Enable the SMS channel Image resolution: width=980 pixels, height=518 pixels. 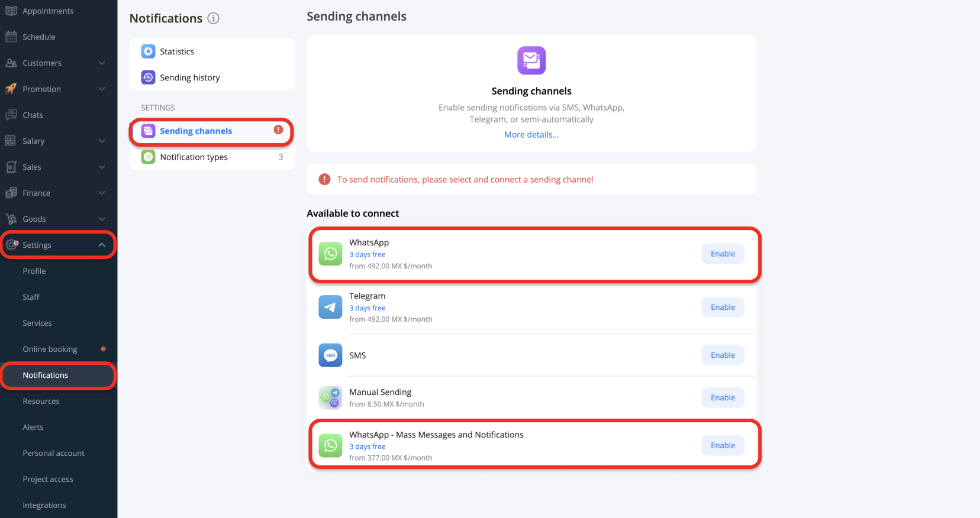tap(723, 355)
